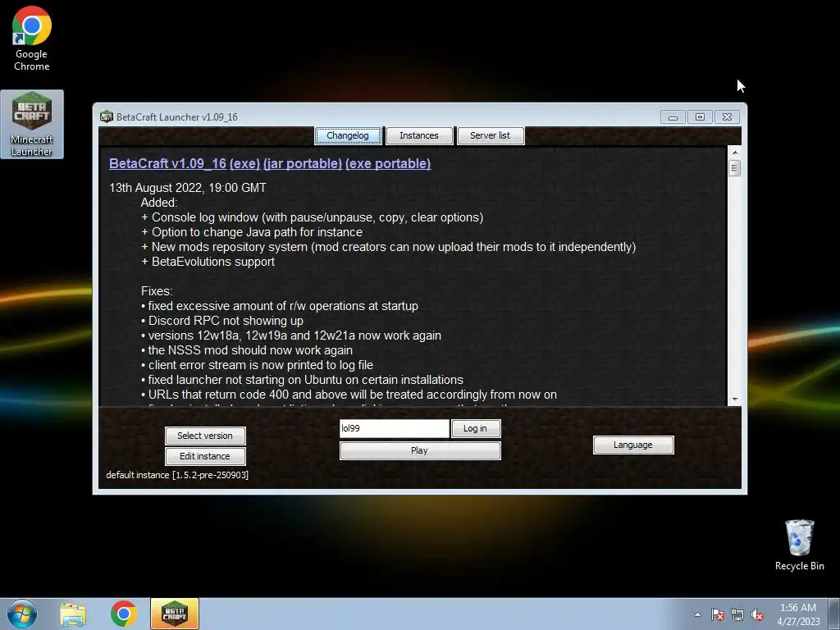Open the clock showing 1:56 AM
Image resolution: width=840 pixels, height=630 pixels.
(x=798, y=614)
